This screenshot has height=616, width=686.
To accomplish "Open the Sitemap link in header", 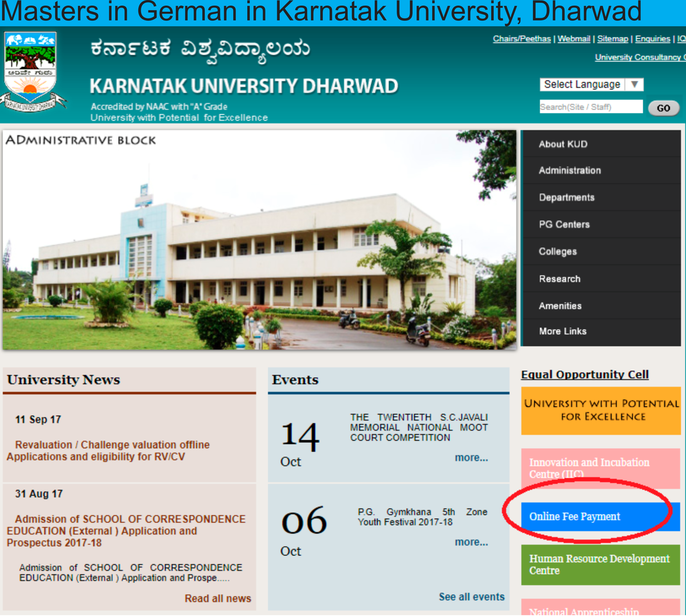I will coord(613,39).
